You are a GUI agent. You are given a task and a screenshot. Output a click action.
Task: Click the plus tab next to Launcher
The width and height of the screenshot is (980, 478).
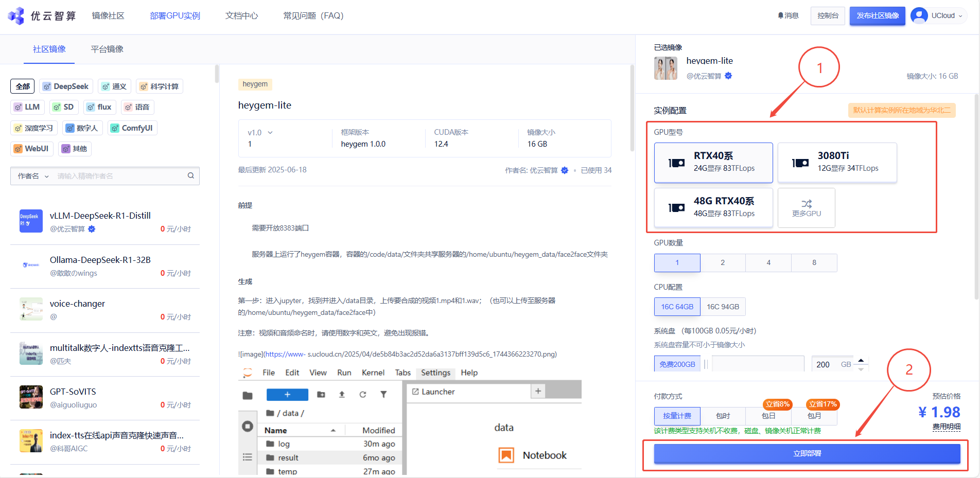(x=538, y=391)
